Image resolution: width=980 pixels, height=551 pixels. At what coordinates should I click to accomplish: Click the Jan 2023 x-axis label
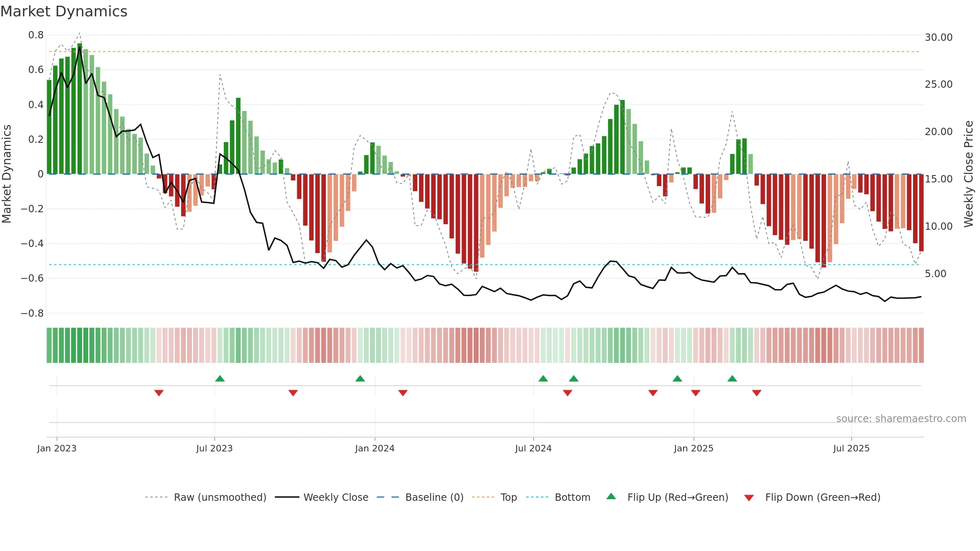(57, 448)
